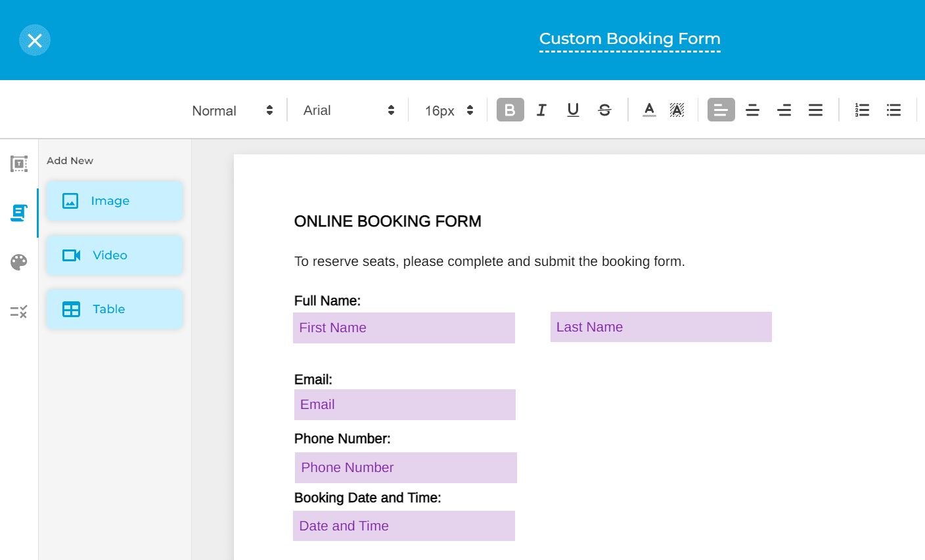Apply underline formatting
Viewport: 925px width, 560px height.
click(572, 110)
